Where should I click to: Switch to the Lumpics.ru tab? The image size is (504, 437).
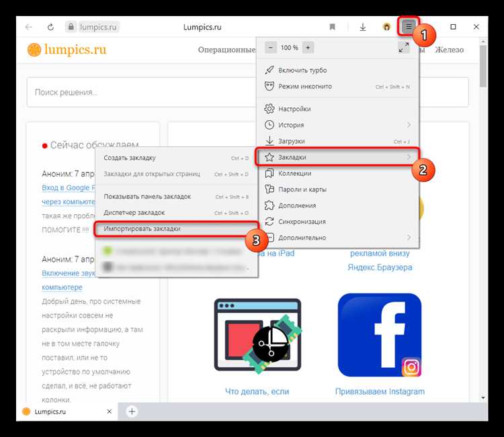67,411
